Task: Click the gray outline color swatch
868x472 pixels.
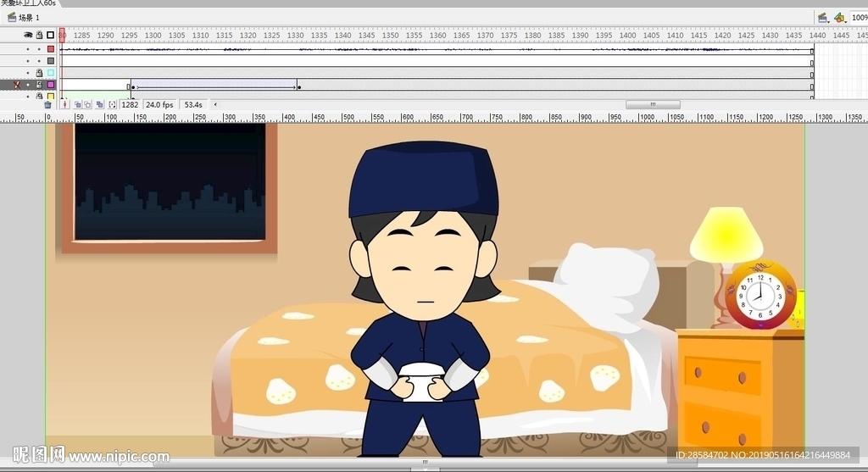Action: [50, 61]
